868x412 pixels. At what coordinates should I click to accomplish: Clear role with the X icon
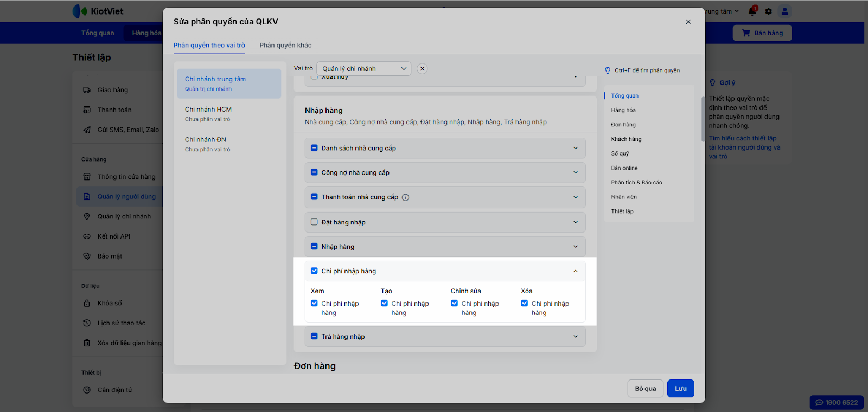click(422, 69)
